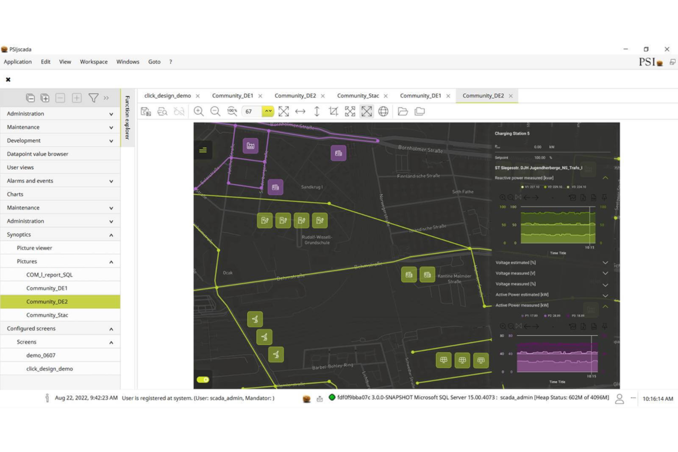Click the zoom in magnifier in toolbar
The image size is (678, 452).
coord(198,112)
